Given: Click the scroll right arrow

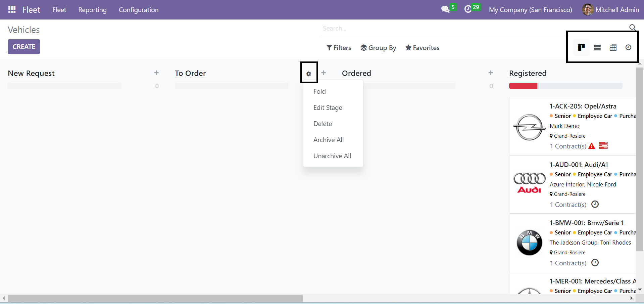Looking at the screenshot, I should [632, 298].
